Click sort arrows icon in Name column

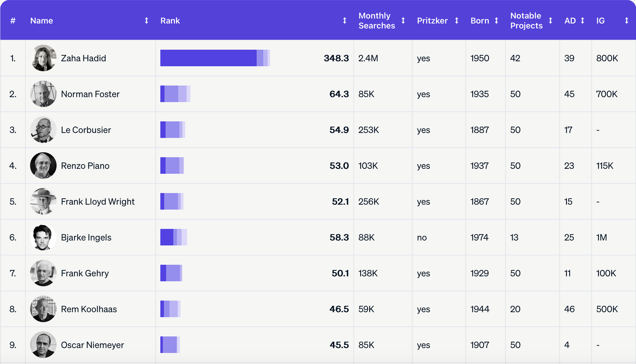pyautogui.click(x=146, y=21)
